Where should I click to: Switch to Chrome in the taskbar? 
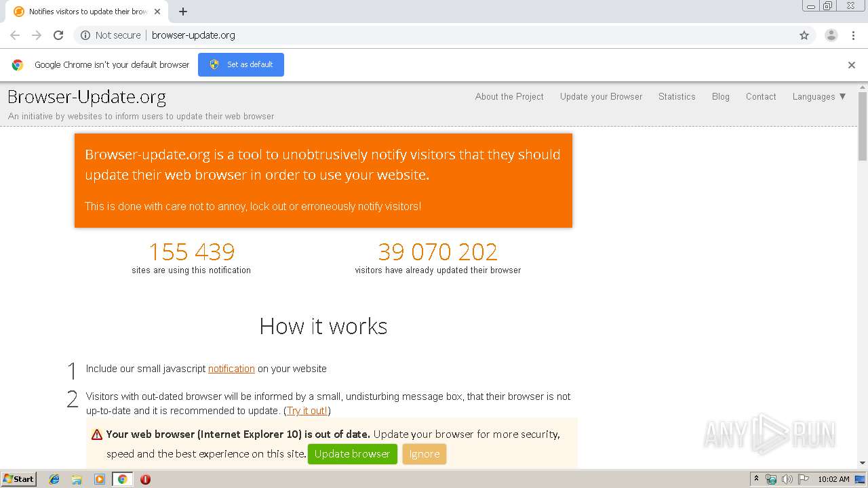(x=122, y=479)
